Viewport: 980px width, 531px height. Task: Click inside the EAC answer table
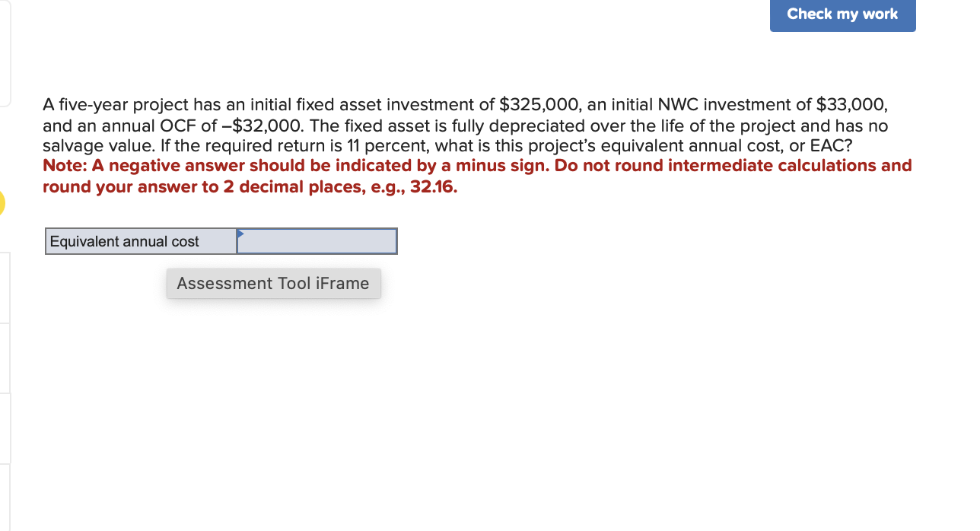tap(221, 241)
